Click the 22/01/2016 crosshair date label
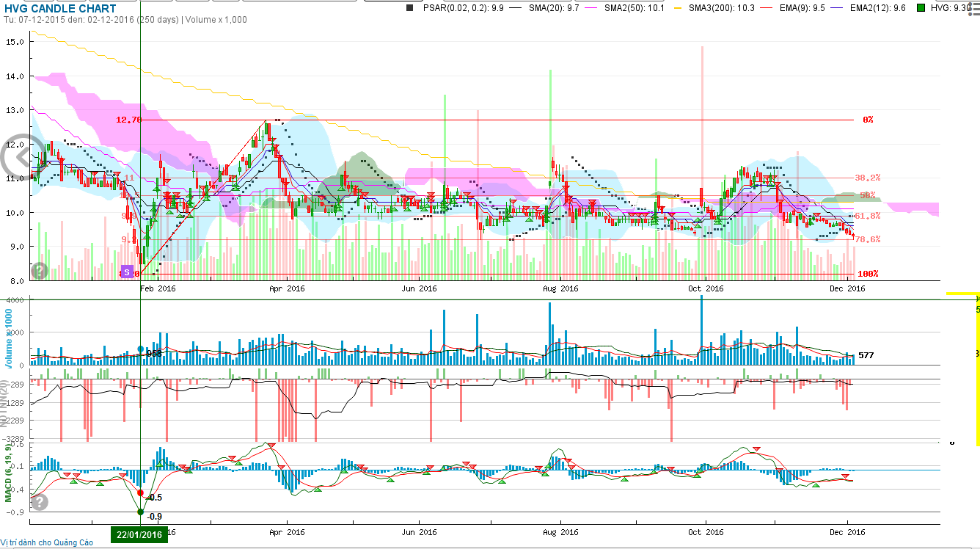This screenshot has width=980, height=549. (139, 534)
